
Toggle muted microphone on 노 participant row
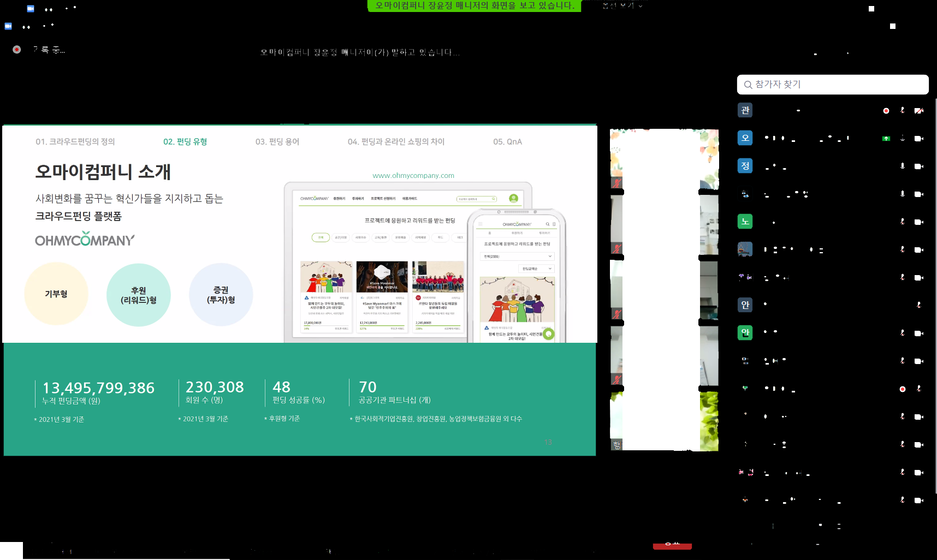point(903,222)
